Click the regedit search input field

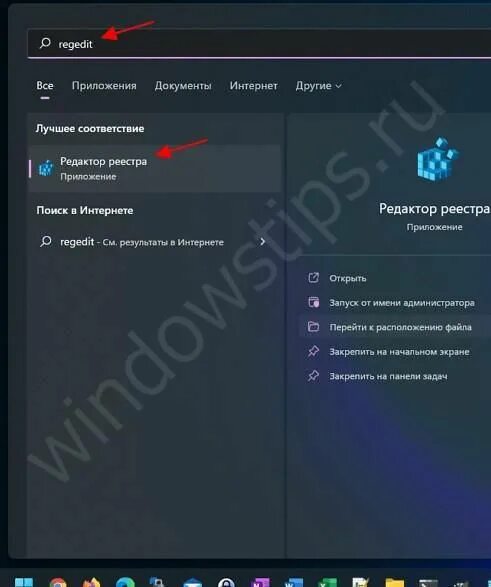pyautogui.click(x=259, y=43)
